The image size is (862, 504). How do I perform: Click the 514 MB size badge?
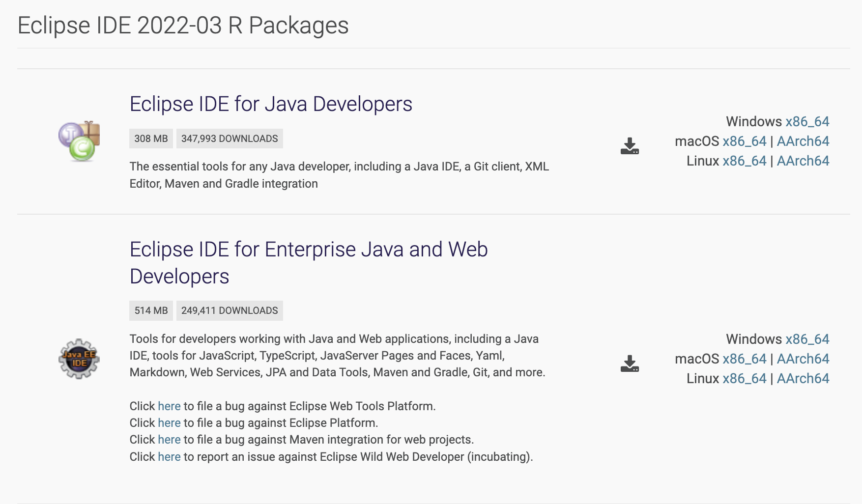(x=151, y=310)
